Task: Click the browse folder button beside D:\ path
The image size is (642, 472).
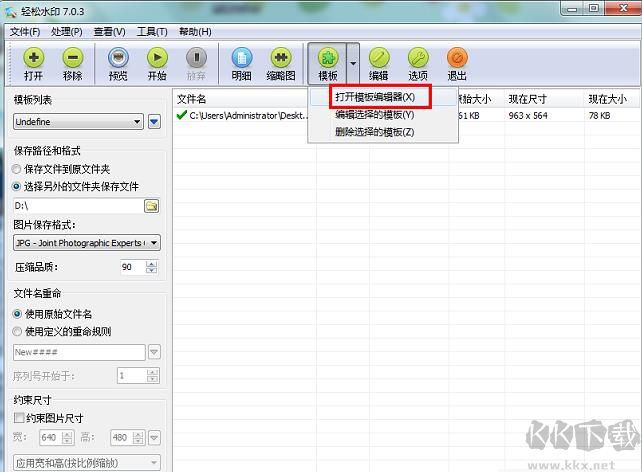Action: [x=152, y=205]
